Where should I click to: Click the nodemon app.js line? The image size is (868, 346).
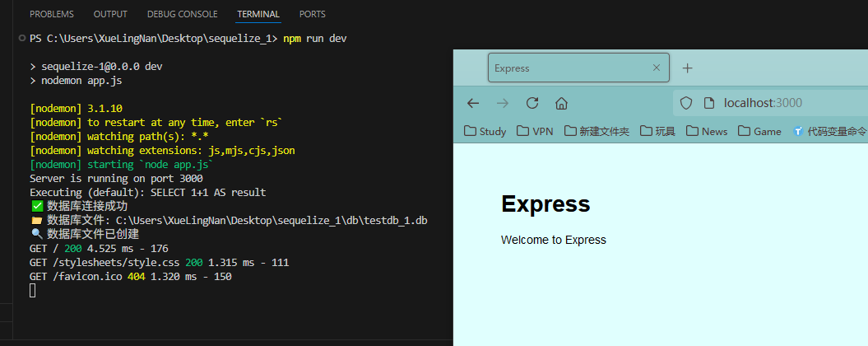point(76,81)
